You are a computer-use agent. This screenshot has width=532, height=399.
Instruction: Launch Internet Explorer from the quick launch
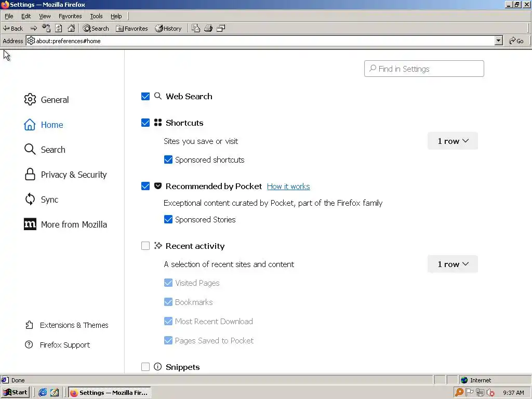(43, 393)
